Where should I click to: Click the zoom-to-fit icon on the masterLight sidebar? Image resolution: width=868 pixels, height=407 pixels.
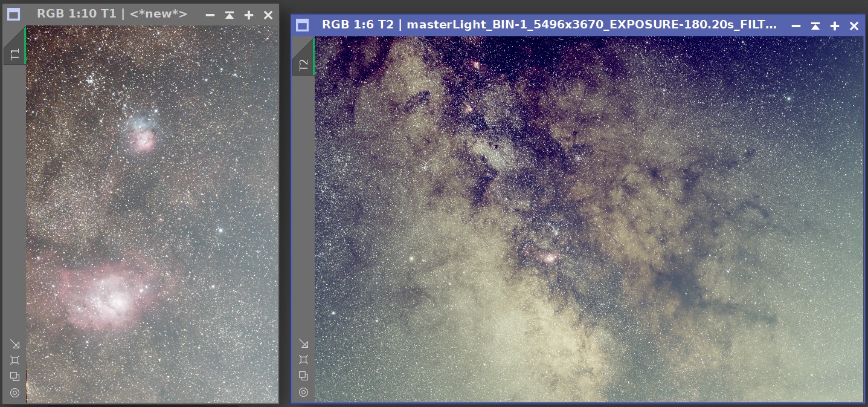(x=303, y=359)
